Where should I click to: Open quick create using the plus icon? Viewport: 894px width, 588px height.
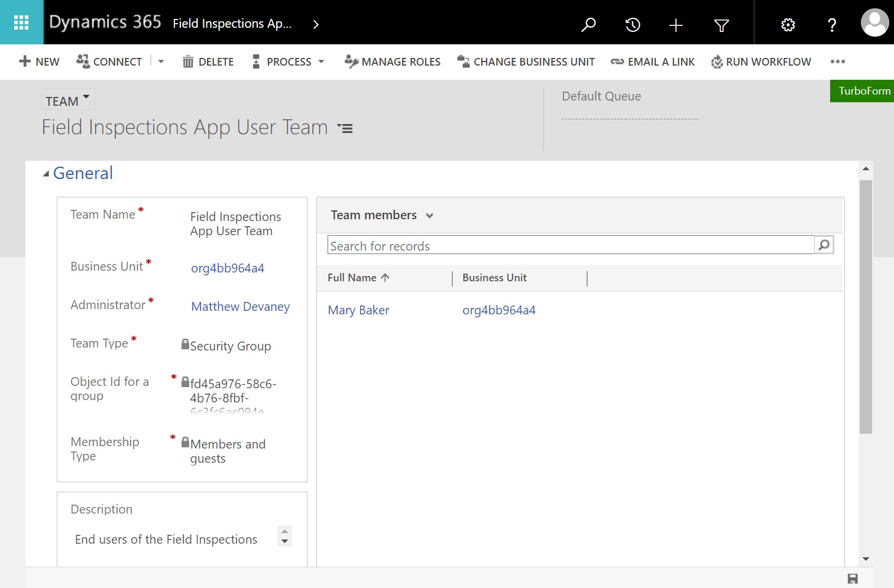coord(675,25)
